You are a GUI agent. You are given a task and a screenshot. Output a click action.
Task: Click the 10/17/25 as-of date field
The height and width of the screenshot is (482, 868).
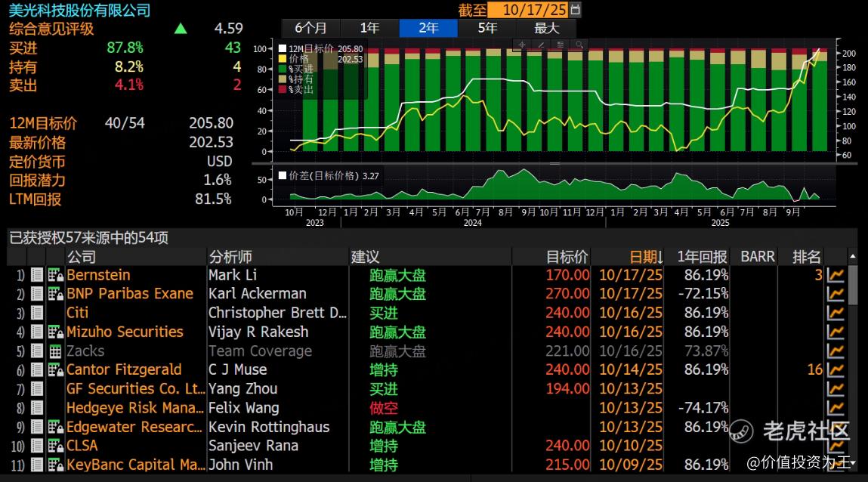point(529,9)
